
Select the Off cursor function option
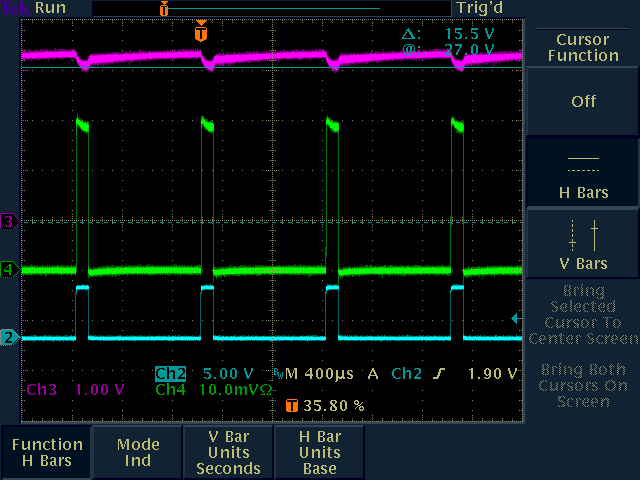583,101
